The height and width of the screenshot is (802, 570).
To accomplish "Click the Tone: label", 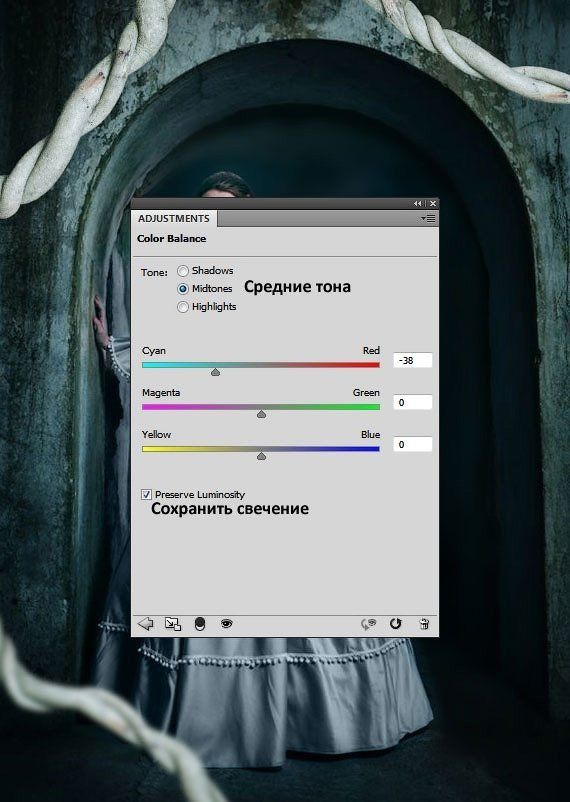I will pos(154,273).
